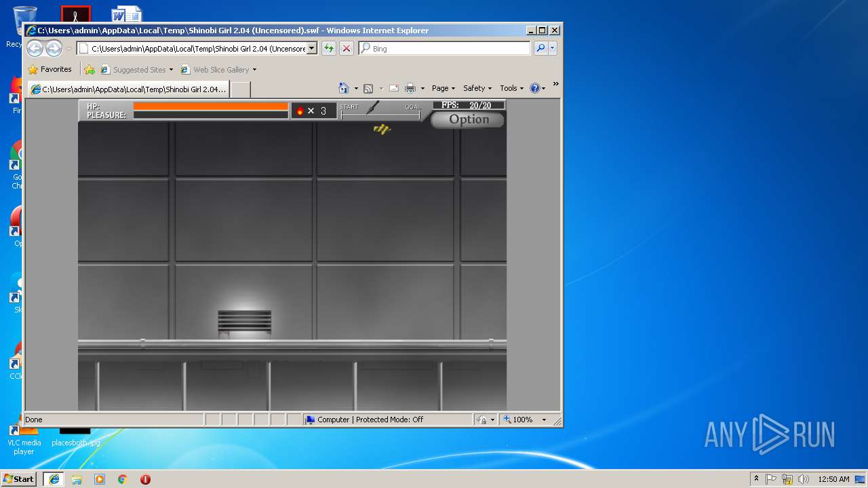Click the Action Center flag icon
The height and width of the screenshot is (488, 868).
(x=771, y=479)
